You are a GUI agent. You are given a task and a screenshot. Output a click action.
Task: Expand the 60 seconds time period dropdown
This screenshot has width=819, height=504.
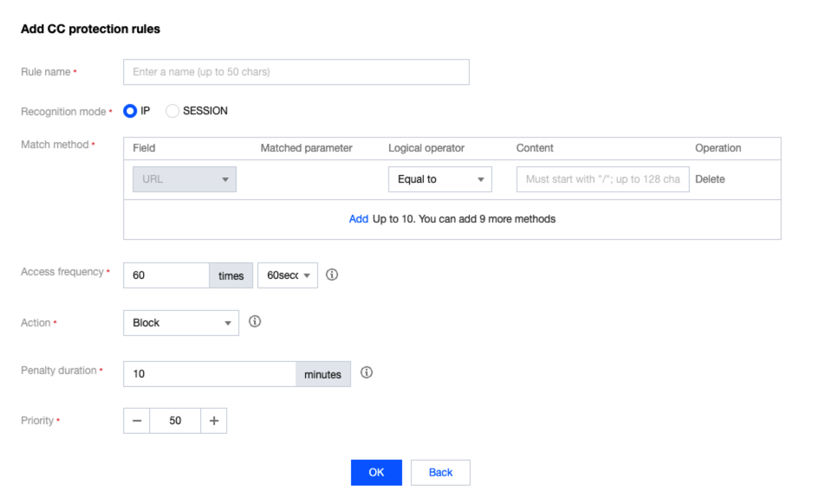tap(288, 275)
